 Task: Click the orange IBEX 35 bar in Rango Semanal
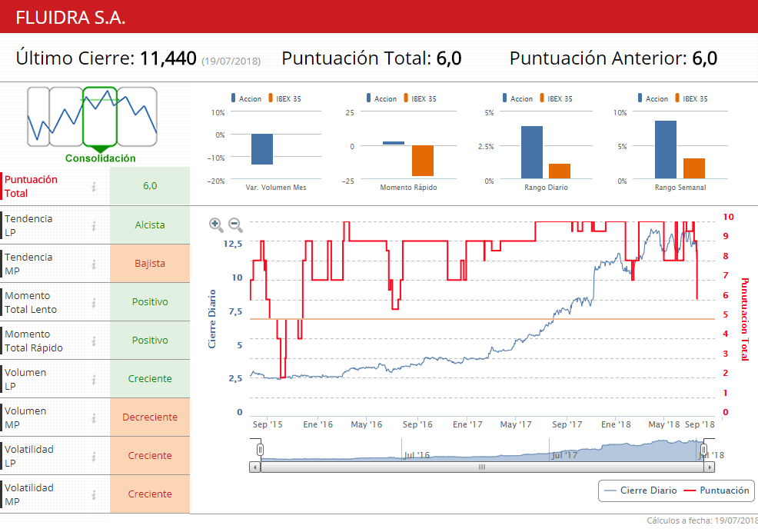coord(694,168)
